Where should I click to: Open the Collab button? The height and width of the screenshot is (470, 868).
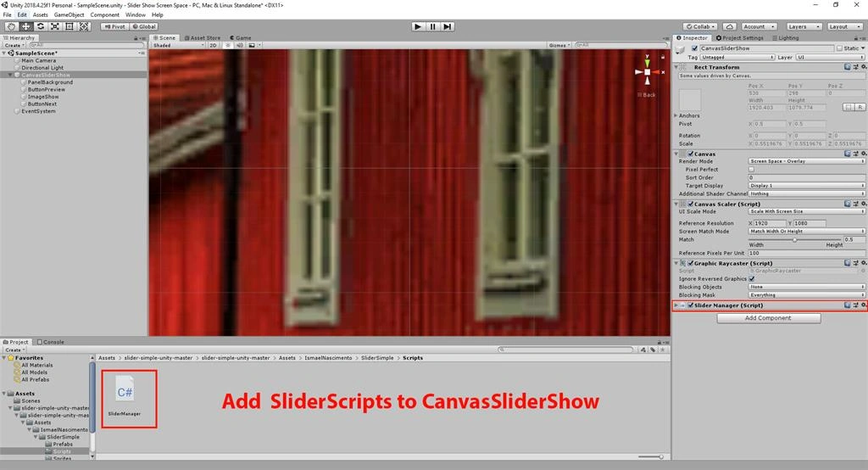[700, 26]
